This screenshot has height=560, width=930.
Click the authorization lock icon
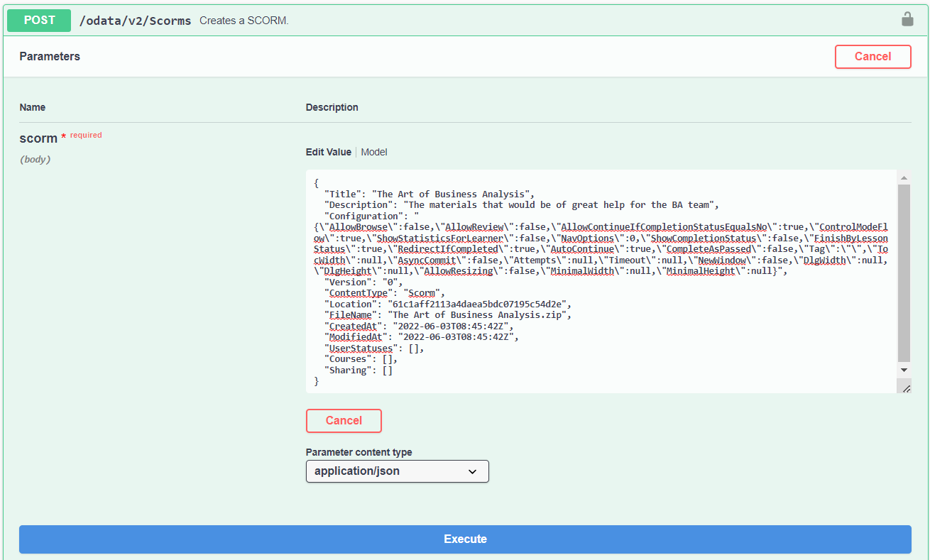(x=907, y=19)
